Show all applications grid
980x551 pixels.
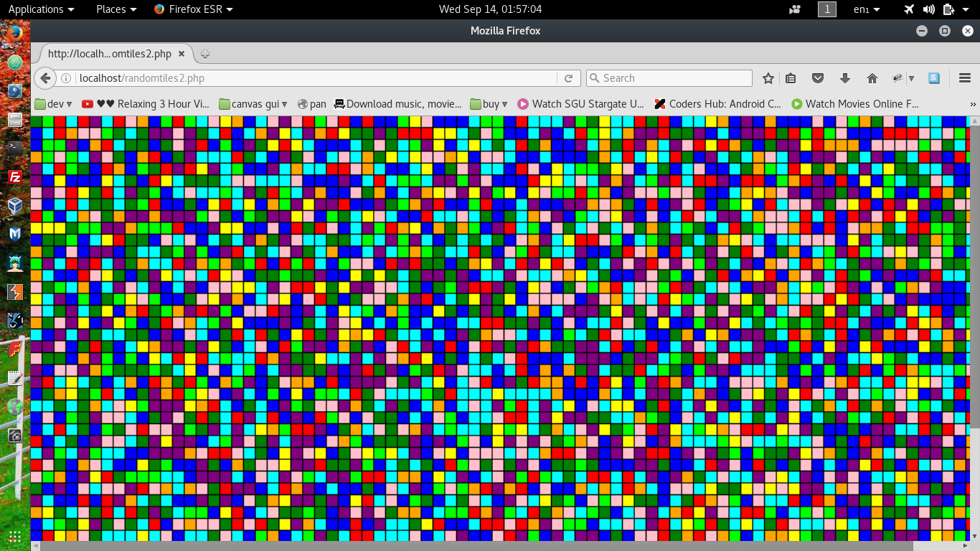click(x=15, y=536)
